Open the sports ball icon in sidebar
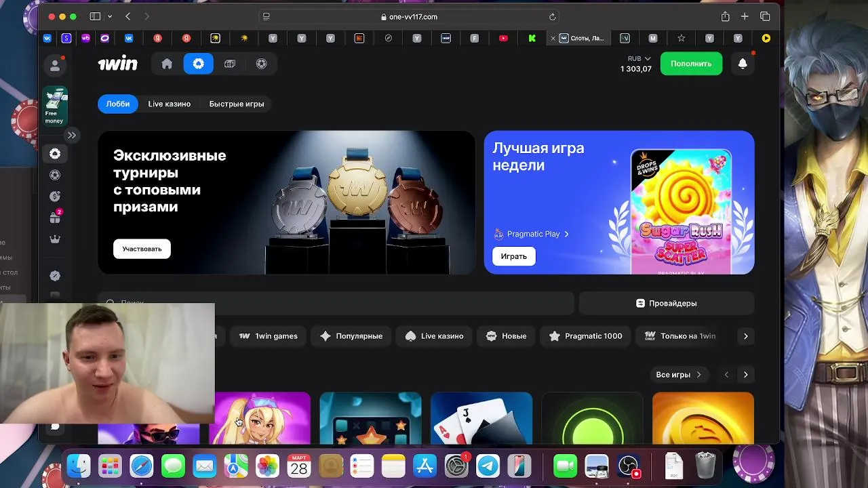Image resolution: width=868 pixels, height=488 pixels. coord(55,175)
